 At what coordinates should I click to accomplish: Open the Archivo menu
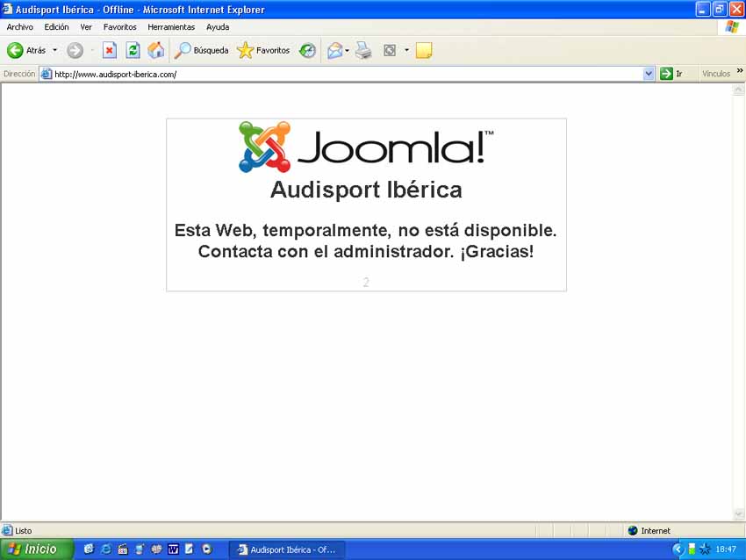tap(20, 27)
